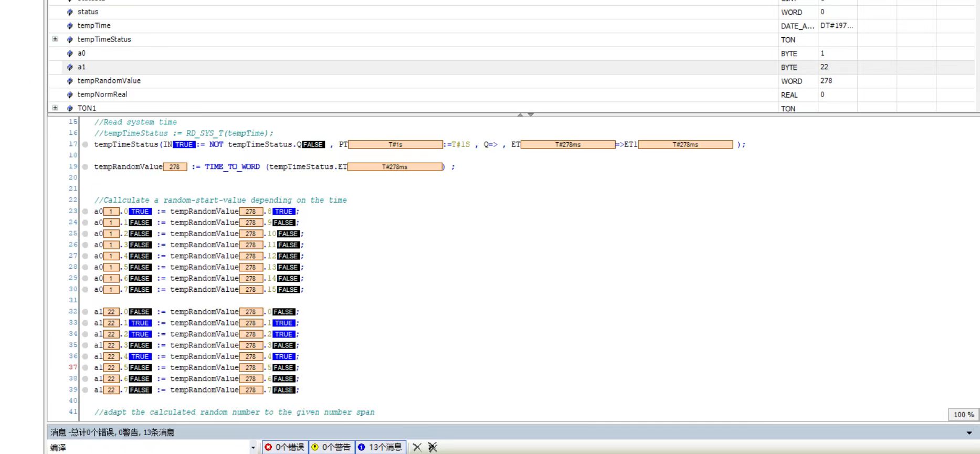Click the tempRandomValue variable icon
This screenshot has width=980, height=454.
tap(70, 81)
